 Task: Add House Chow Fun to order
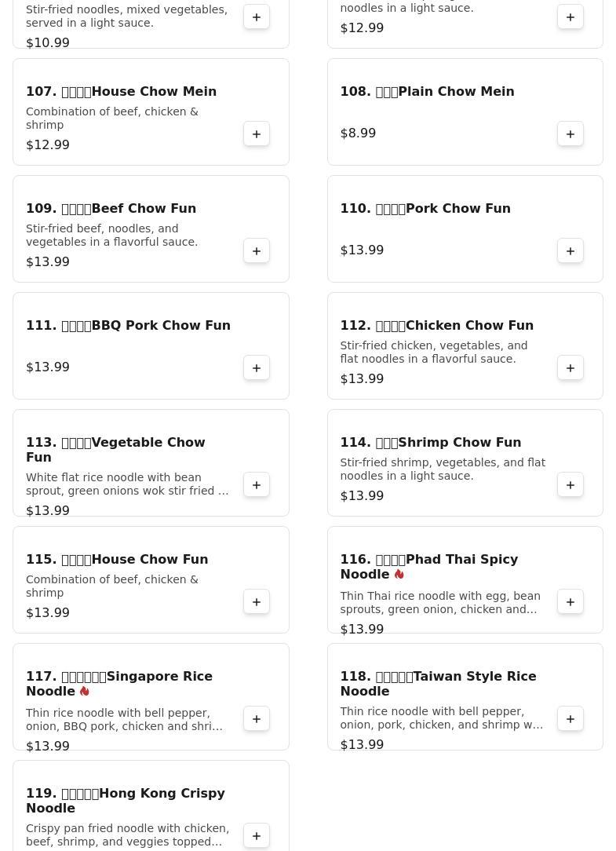coord(257,602)
